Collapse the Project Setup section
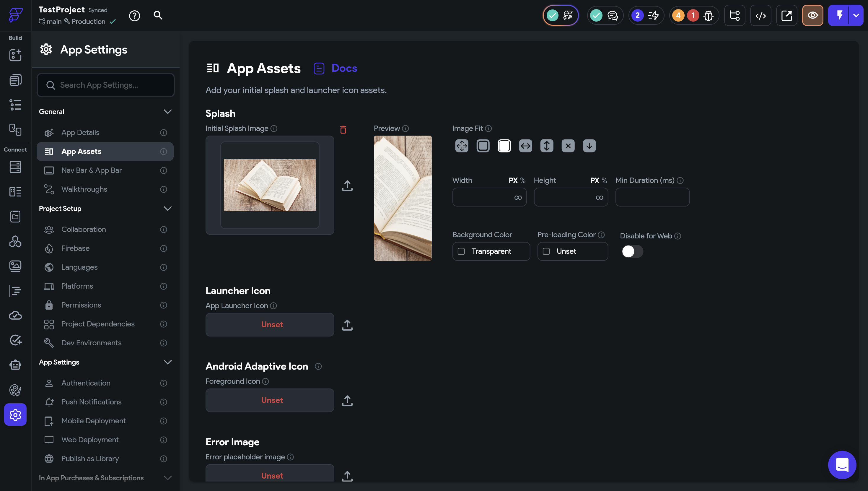The height and width of the screenshot is (491, 868). click(x=167, y=208)
